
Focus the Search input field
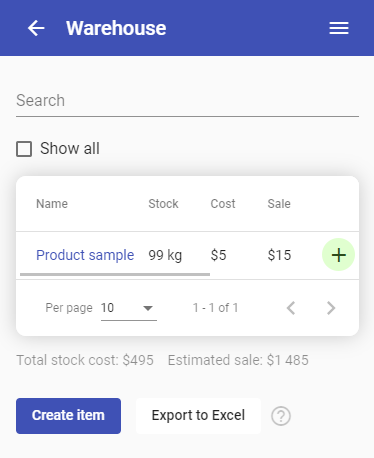pyautogui.click(x=187, y=101)
